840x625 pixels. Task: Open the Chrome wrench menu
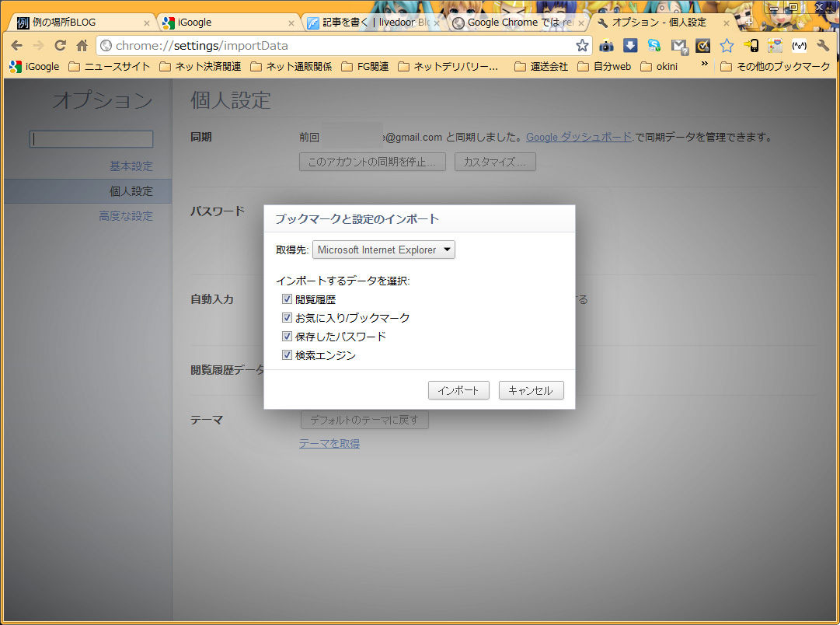pos(823,46)
